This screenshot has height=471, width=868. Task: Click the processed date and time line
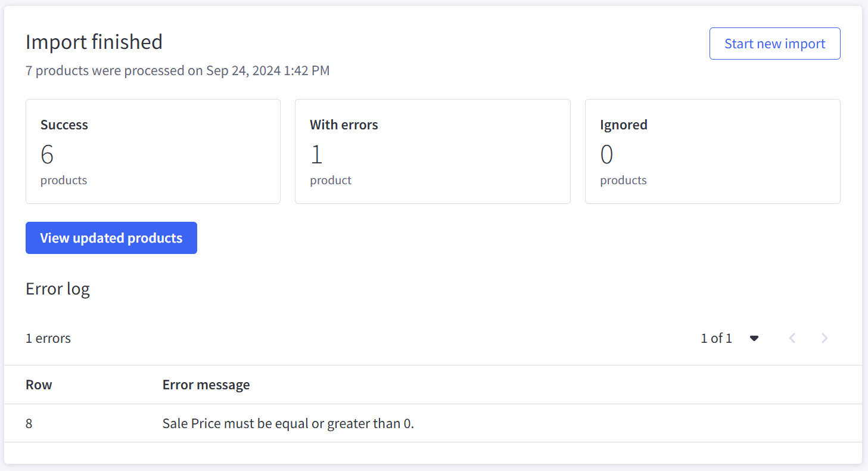[x=178, y=70]
